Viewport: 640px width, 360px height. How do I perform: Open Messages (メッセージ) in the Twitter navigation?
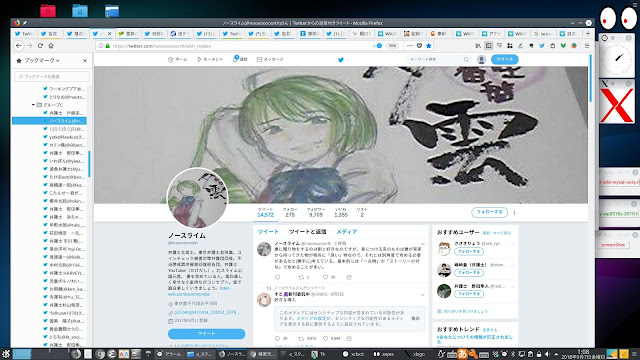(x=270, y=60)
